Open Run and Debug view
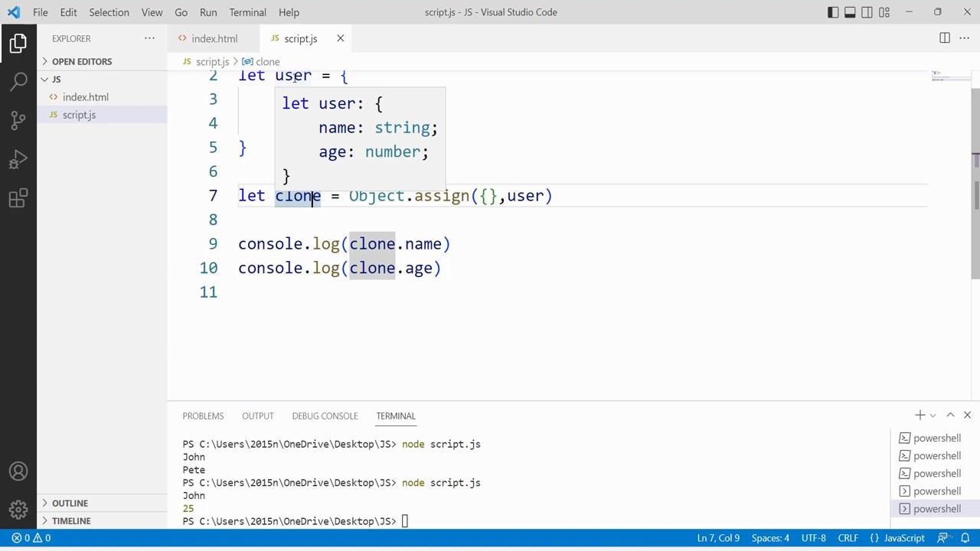This screenshot has width=980, height=551. click(18, 160)
